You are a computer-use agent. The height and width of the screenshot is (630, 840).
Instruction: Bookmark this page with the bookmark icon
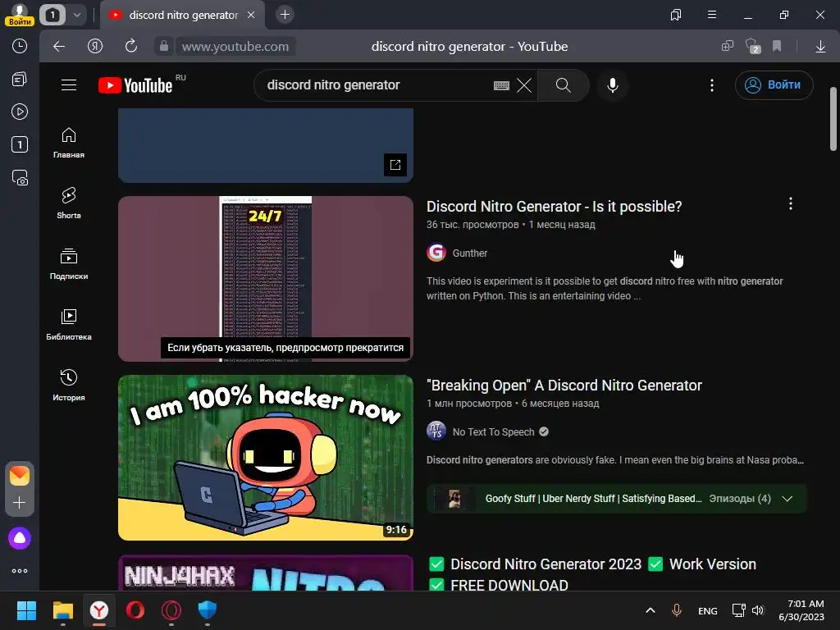[x=777, y=46]
